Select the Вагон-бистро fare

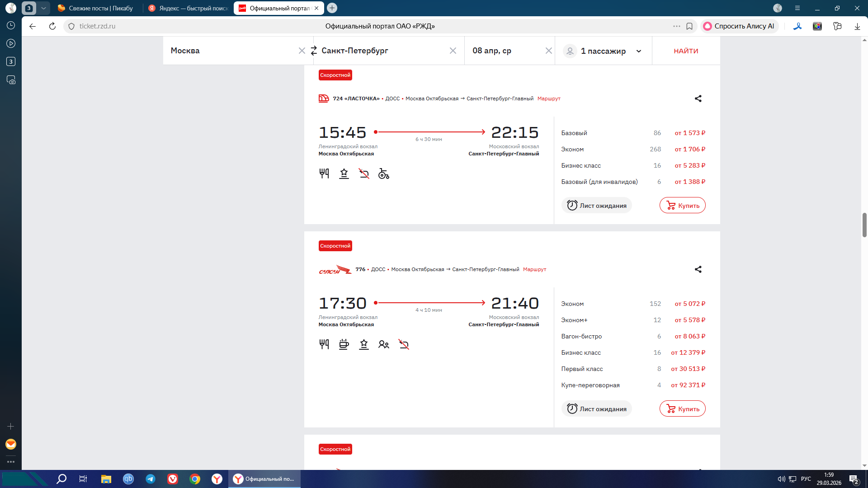coord(633,336)
